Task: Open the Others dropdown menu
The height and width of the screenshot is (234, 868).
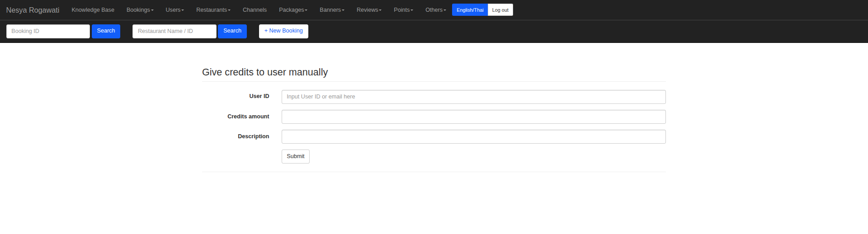Action: (x=435, y=10)
